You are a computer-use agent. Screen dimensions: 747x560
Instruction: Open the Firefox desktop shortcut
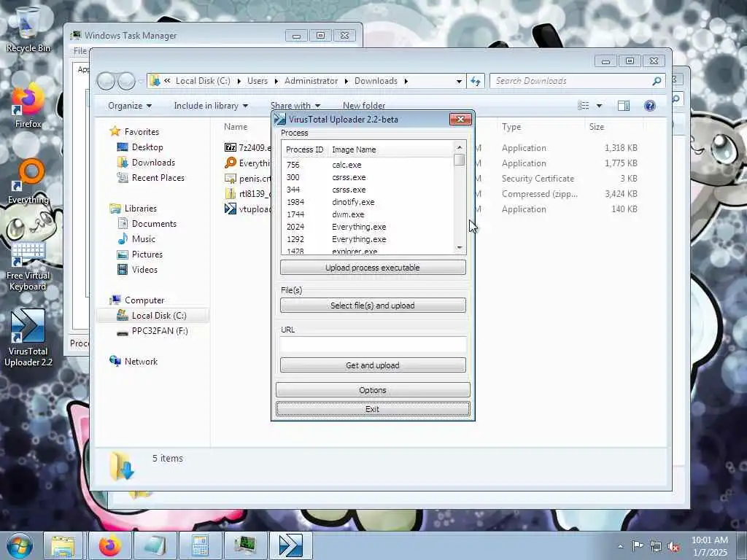(28, 106)
